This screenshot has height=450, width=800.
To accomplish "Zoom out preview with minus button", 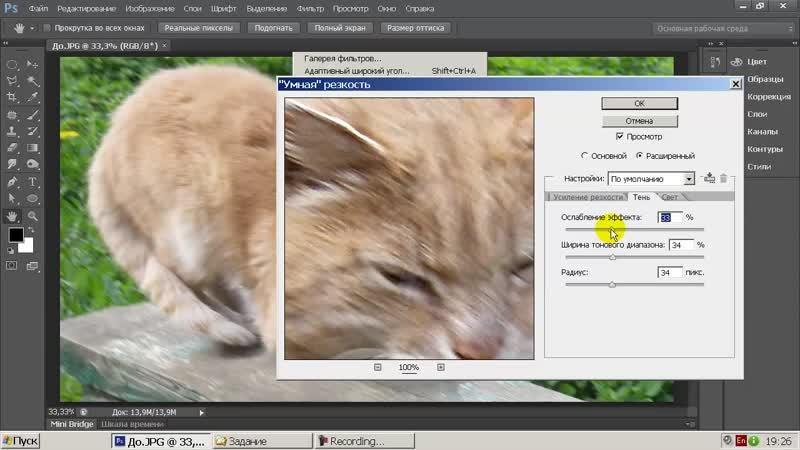I will pos(378,367).
